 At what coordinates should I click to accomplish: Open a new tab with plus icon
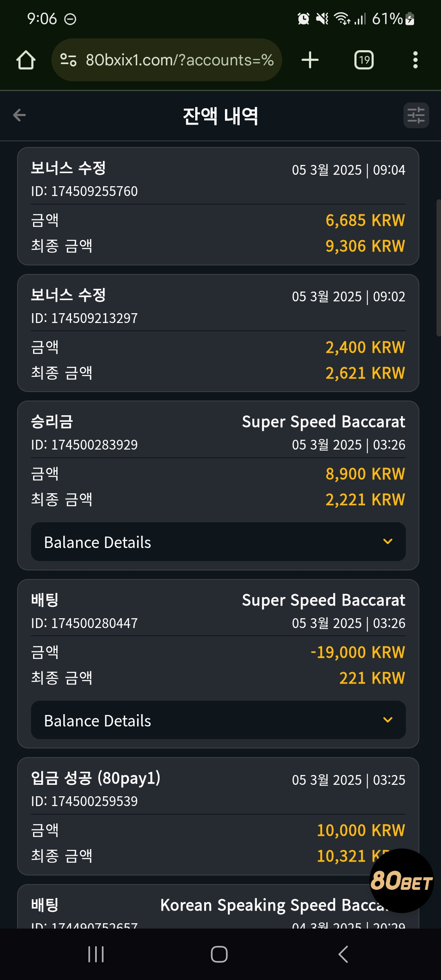[x=310, y=60]
